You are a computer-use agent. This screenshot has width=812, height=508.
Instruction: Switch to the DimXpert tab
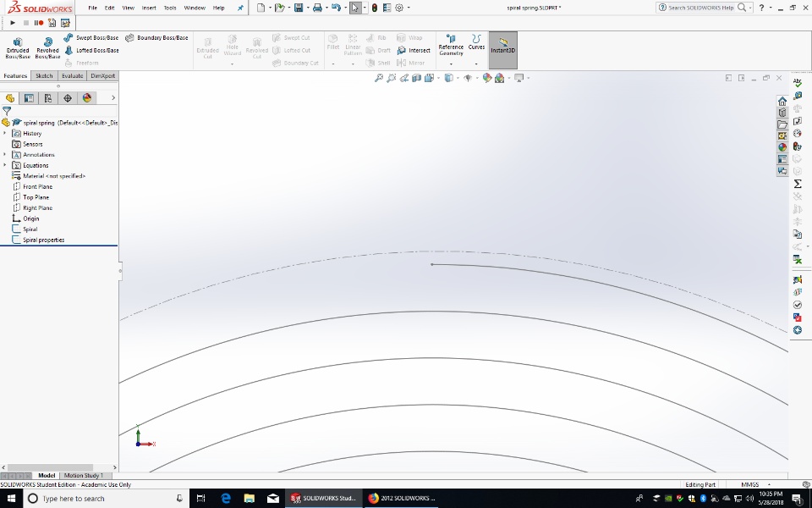tap(102, 75)
